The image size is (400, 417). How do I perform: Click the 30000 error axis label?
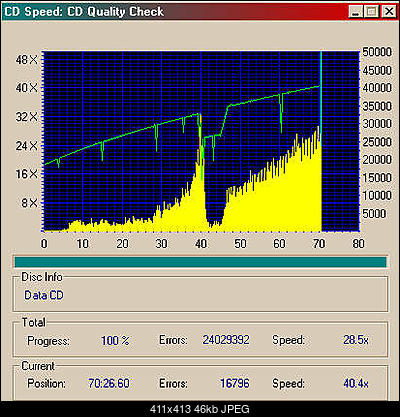pyautogui.click(x=377, y=124)
